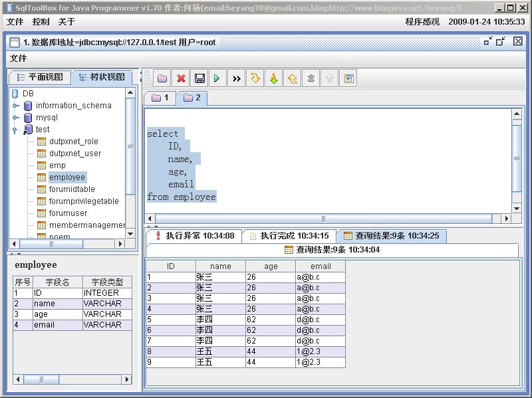
Task: Click the tree panel's vertical scrollbar thumb
Action: (x=130, y=146)
